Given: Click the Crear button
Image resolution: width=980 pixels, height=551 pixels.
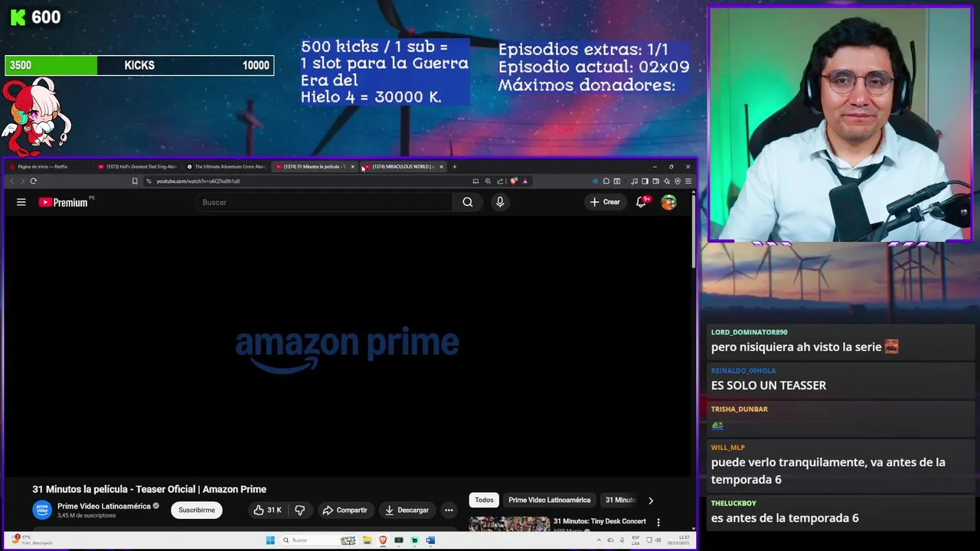Looking at the screenshot, I should (604, 202).
